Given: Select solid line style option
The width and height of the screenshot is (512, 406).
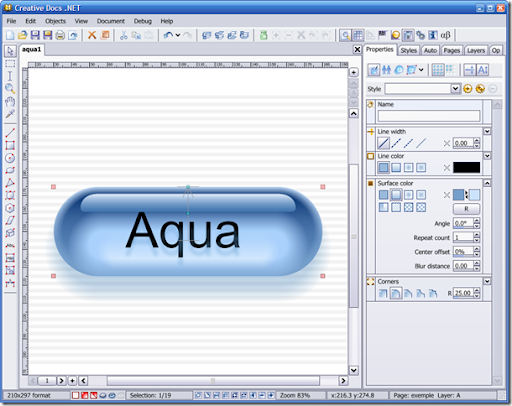Looking at the screenshot, I should click(x=383, y=143).
